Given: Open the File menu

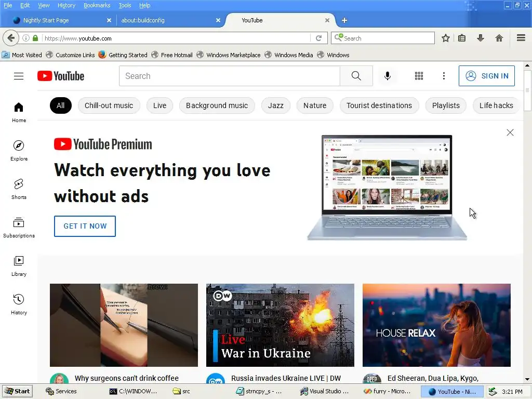Looking at the screenshot, I should click(8, 5).
